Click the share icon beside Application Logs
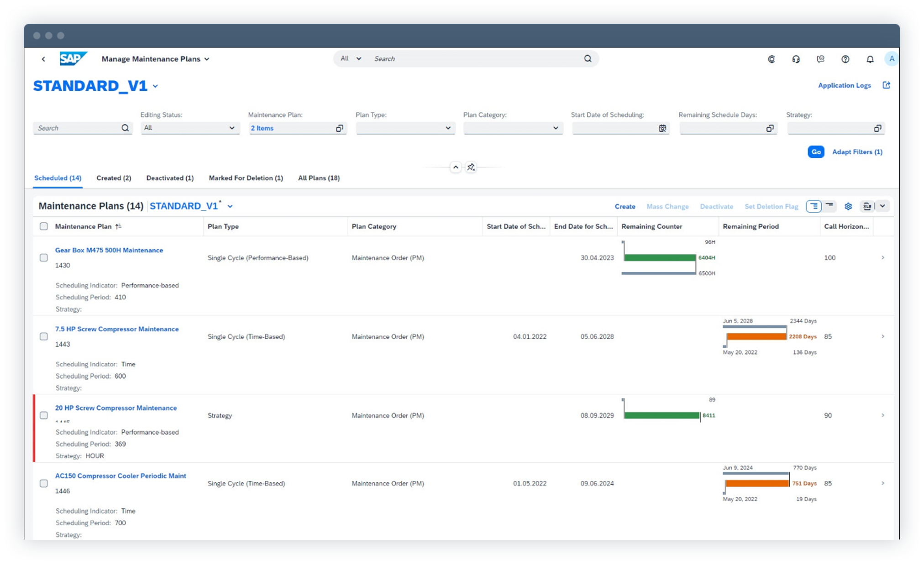The width and height of the screenshot is (924, 564). (x=886, y=85)
